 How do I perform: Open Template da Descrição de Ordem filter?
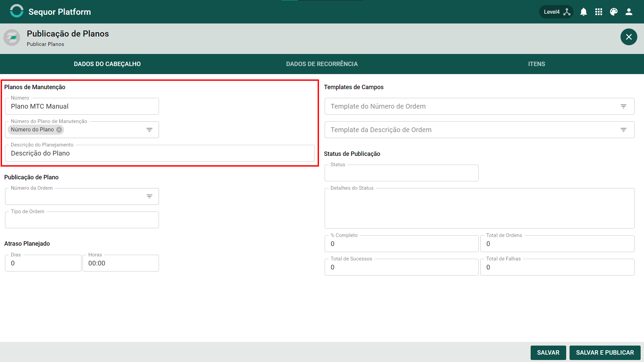(x=624, y=130)
